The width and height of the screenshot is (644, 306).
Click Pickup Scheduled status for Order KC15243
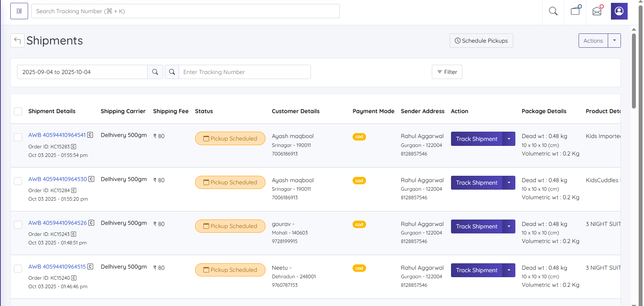coord(230,226)
